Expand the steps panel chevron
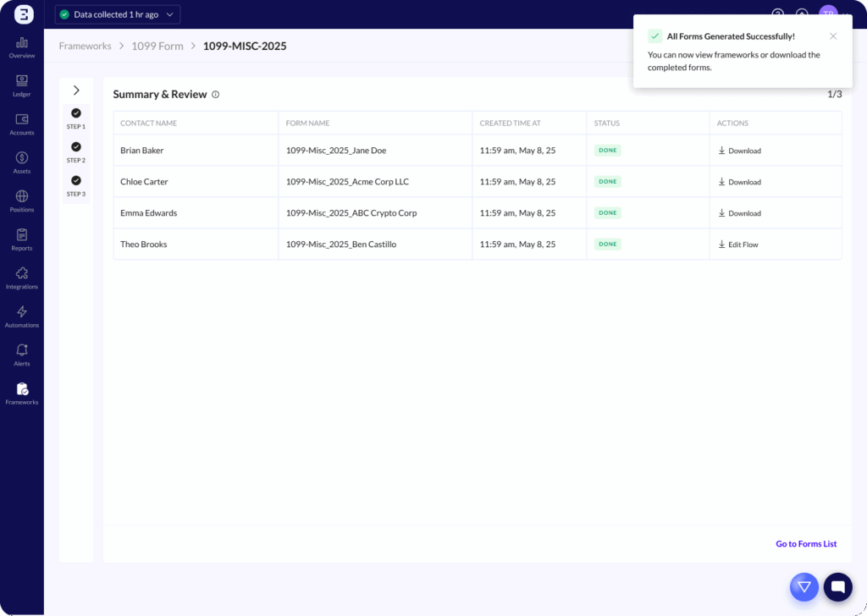Image resolution: width=867 pixels, height=616 pixels. [x=76, y=91]
